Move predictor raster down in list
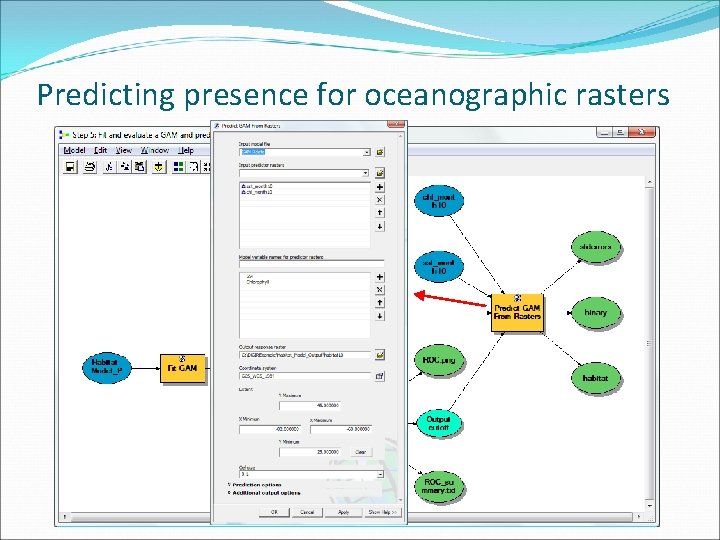Image resolution: width=720 pixels, height=540 pixels. pos(380,226)
